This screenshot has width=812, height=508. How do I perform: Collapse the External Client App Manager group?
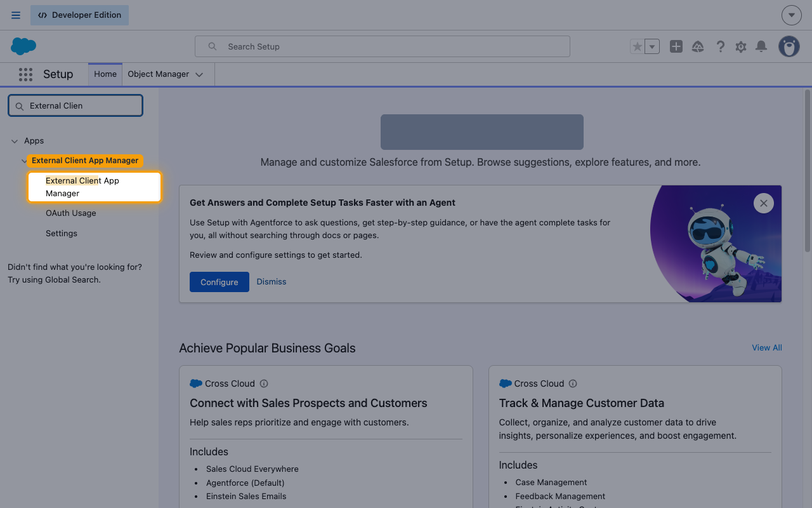24,161
